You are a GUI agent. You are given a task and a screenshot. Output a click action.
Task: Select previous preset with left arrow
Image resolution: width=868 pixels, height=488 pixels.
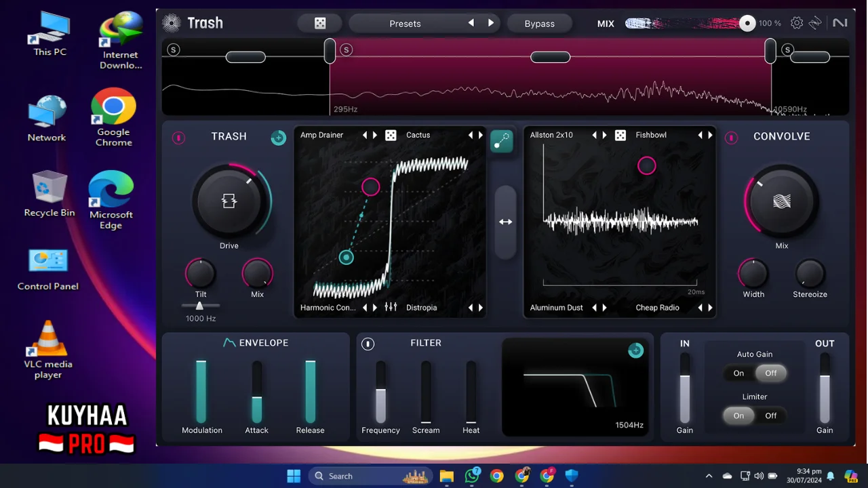click(471, 23)
